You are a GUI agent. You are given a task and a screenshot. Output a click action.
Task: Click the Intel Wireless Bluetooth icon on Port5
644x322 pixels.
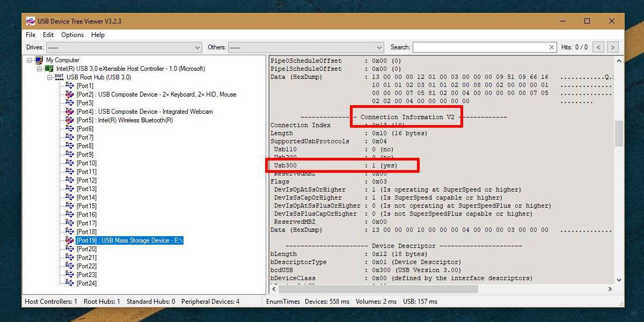coord(70,120)
